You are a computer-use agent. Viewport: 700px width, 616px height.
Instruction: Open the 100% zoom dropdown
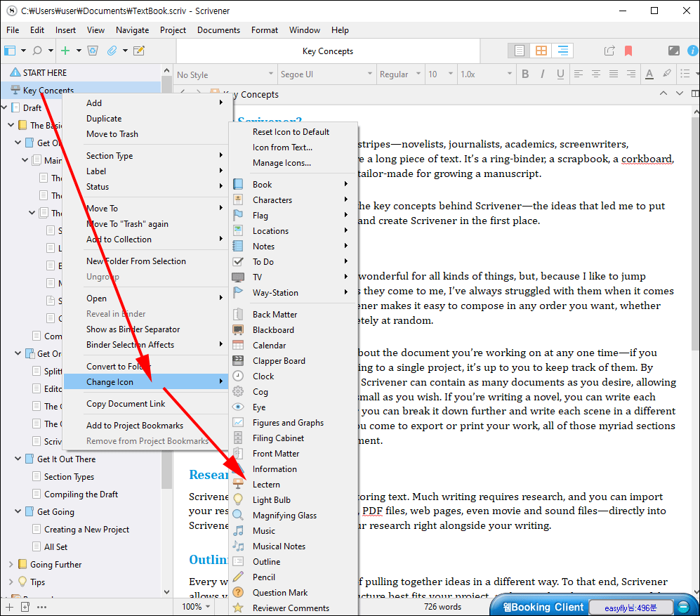196,607
